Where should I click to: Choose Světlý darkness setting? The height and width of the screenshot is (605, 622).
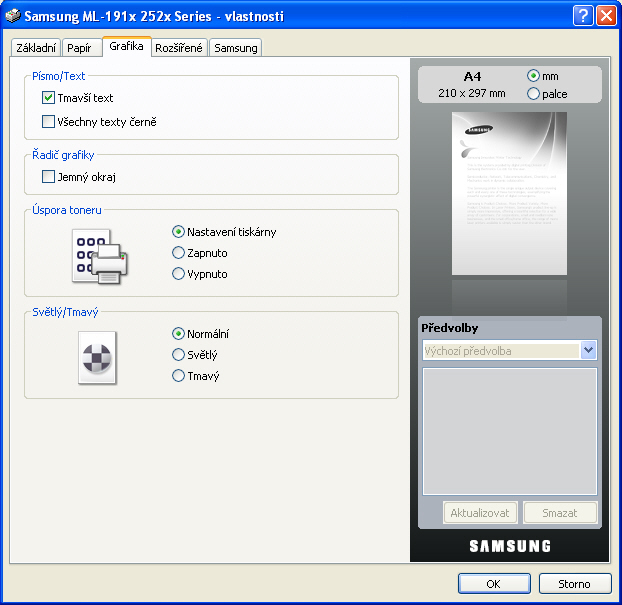(x=179, y=355)
